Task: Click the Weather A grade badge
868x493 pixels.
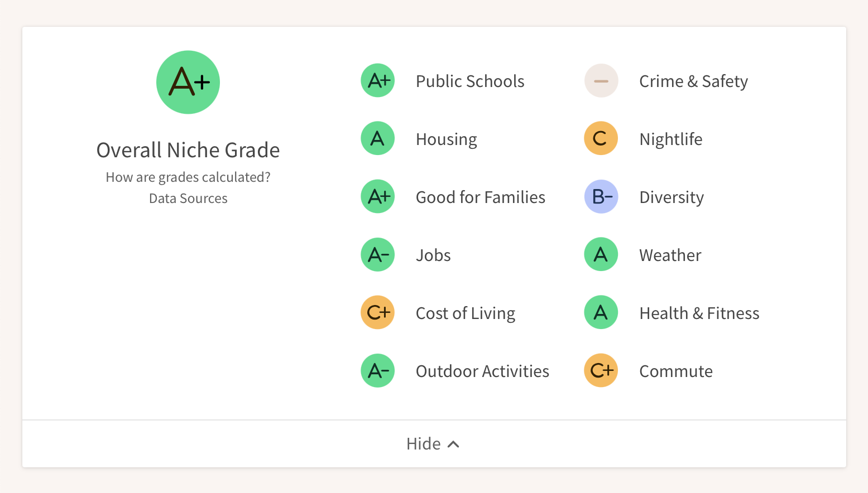Action: [601, 254]
